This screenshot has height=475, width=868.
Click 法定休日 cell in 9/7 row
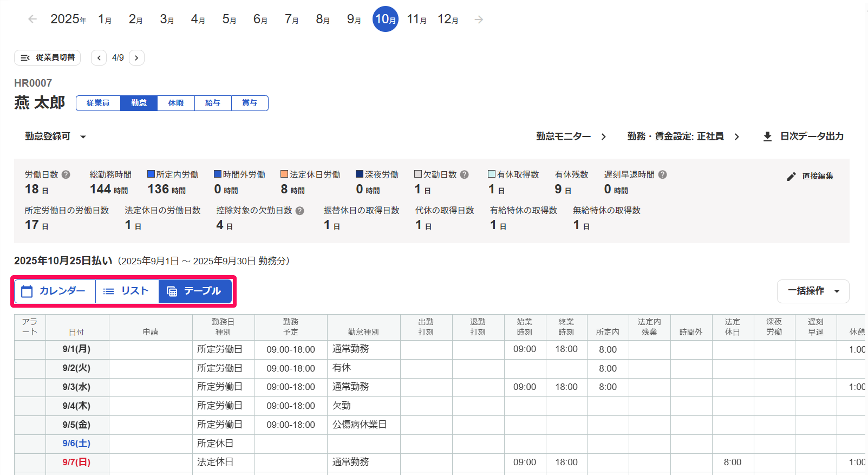(223, 462)
